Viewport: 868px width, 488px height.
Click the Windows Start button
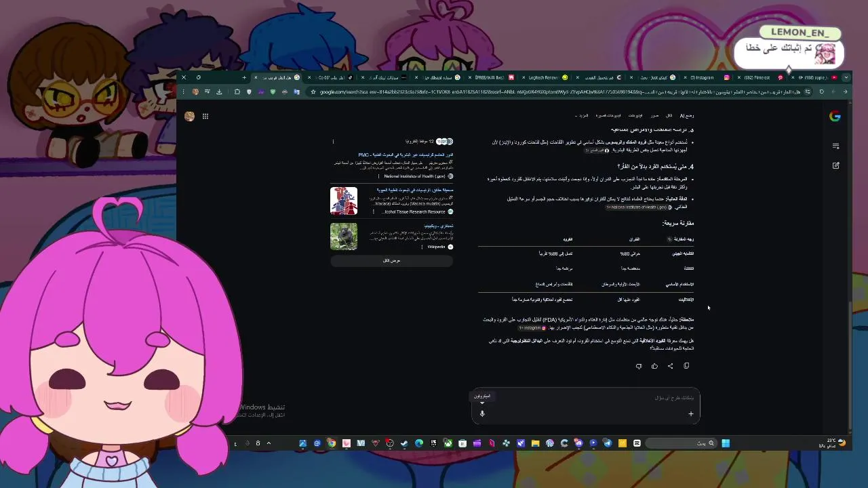[726, 443]
